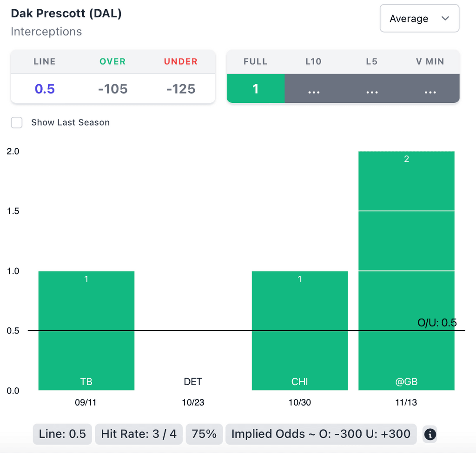Enable the Show Last Season checkbox
The image size is (476, 453).
[17, 123]
